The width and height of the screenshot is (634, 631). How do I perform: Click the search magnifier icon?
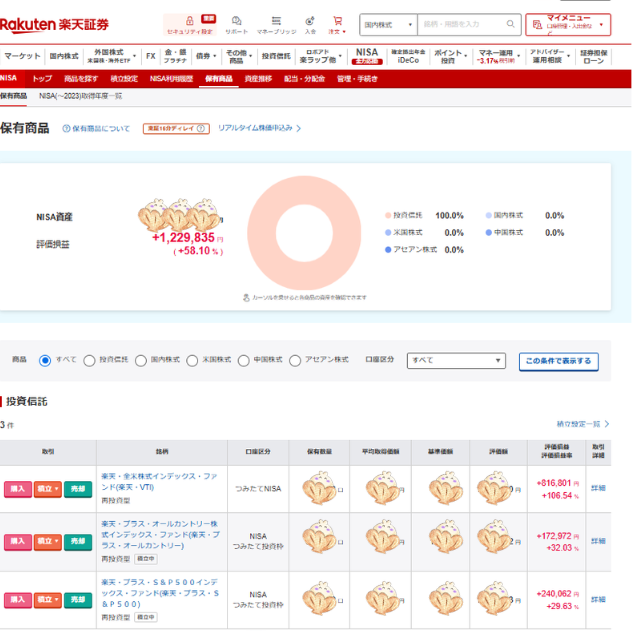pyautogui.click(x=510, y=24)
